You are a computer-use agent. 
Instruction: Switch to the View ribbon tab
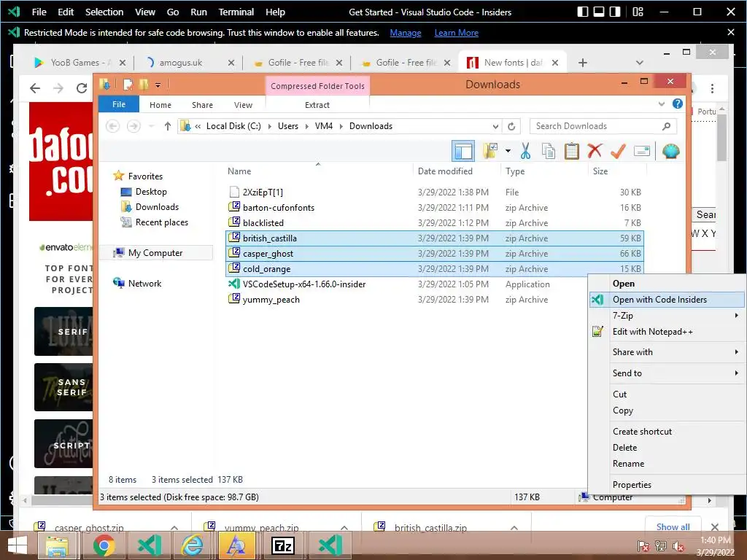coord(243,105)
